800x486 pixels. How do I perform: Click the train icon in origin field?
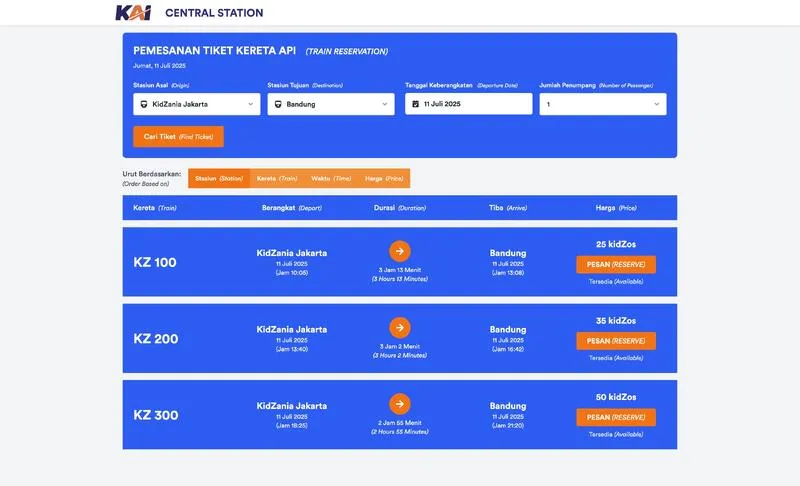(144, 104)
